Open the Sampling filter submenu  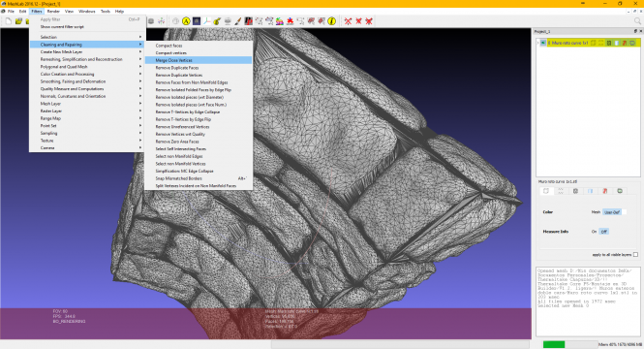pos(87,133)
